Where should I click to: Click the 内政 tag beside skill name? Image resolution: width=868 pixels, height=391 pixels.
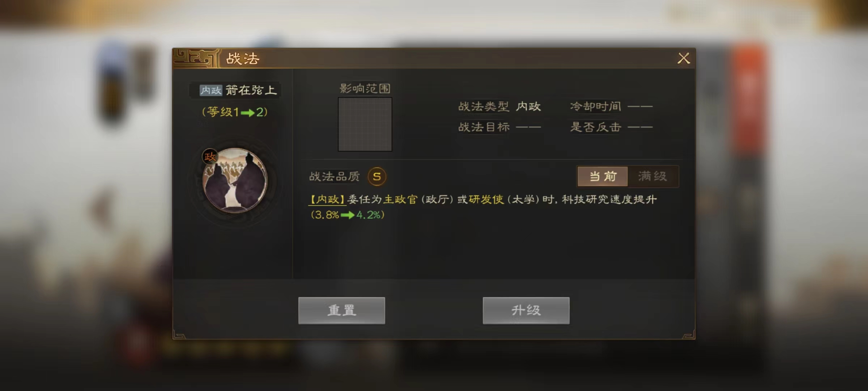(x=211, y=90)
